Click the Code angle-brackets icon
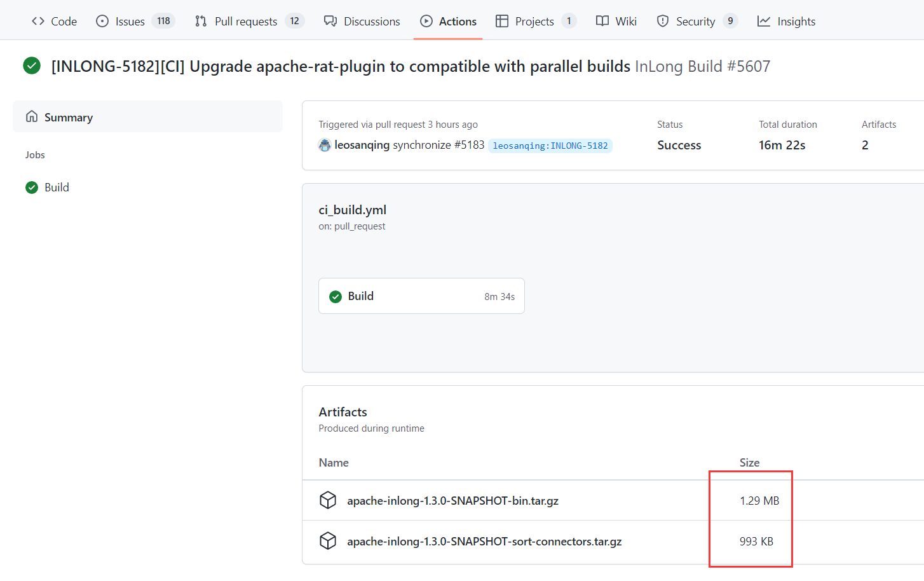Viewport: 924px width, 581px height. 38,21
